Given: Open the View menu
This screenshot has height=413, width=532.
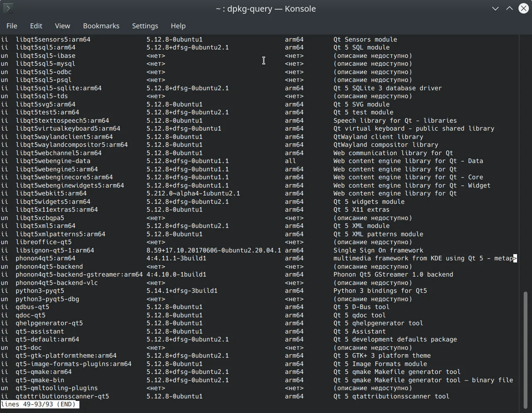Looking at the screenshot, I should pos(62,26).
